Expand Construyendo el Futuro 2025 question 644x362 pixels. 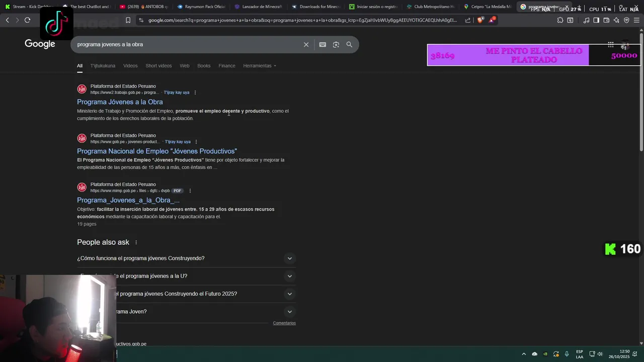pos(186,294)
